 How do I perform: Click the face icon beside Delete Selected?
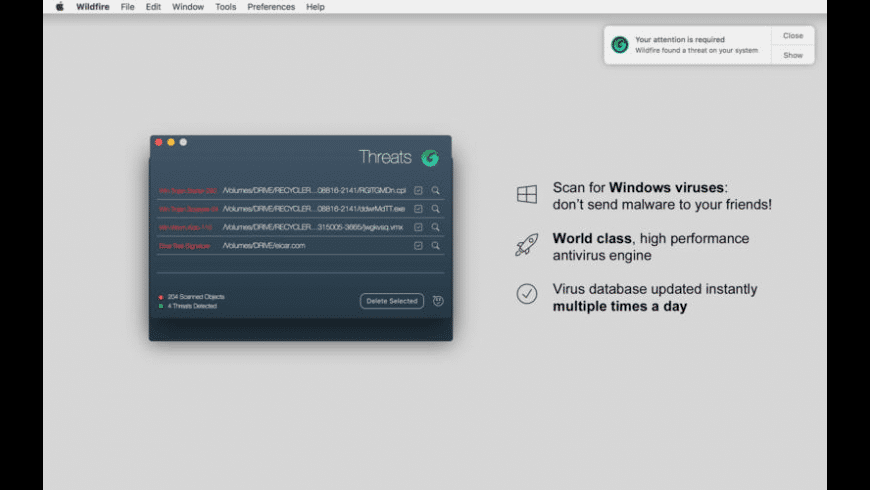(438, 301)
